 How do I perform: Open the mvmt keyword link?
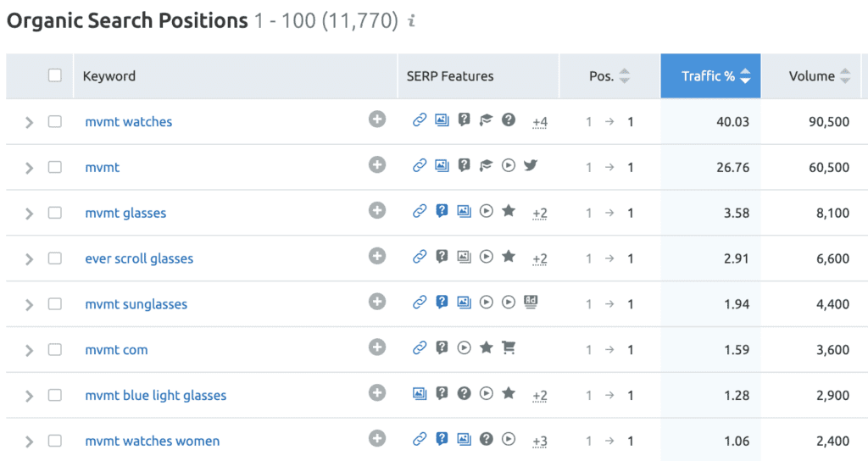point(103,167)
